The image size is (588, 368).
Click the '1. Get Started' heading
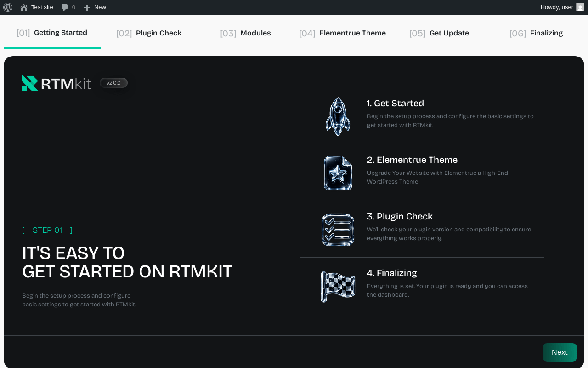(x=396, y=103)
